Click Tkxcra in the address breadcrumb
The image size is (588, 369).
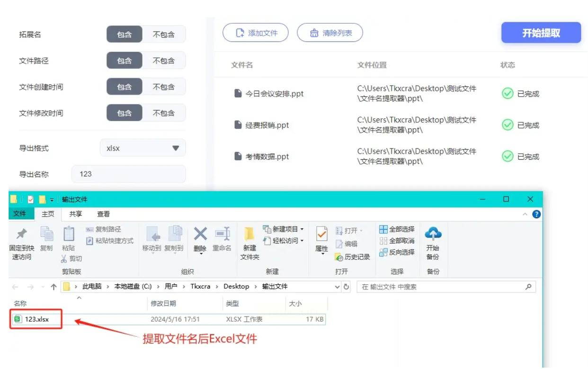(x=200, y=286)
